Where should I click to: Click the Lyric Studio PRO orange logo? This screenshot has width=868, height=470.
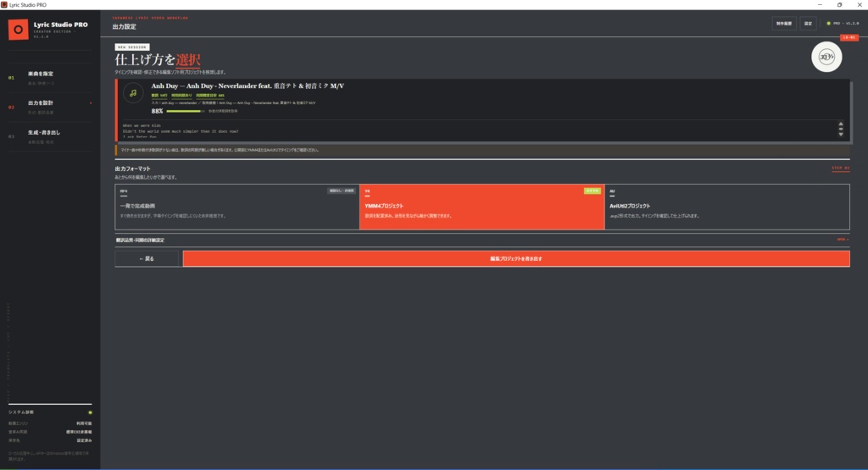point(19,30)
